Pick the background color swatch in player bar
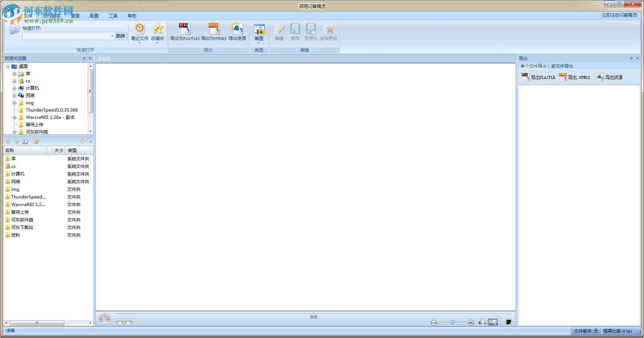644x338 pixels. pyautogui.click(x=509, y=322)
